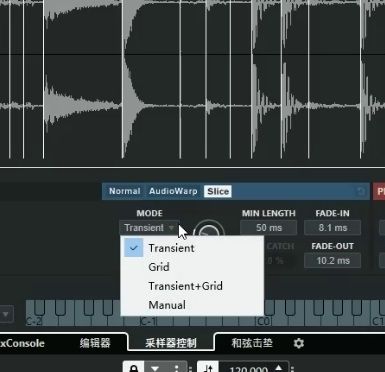385x372 pixels.
Task: Open the 编辑器 tab
Action: click(x=95, y=343)
